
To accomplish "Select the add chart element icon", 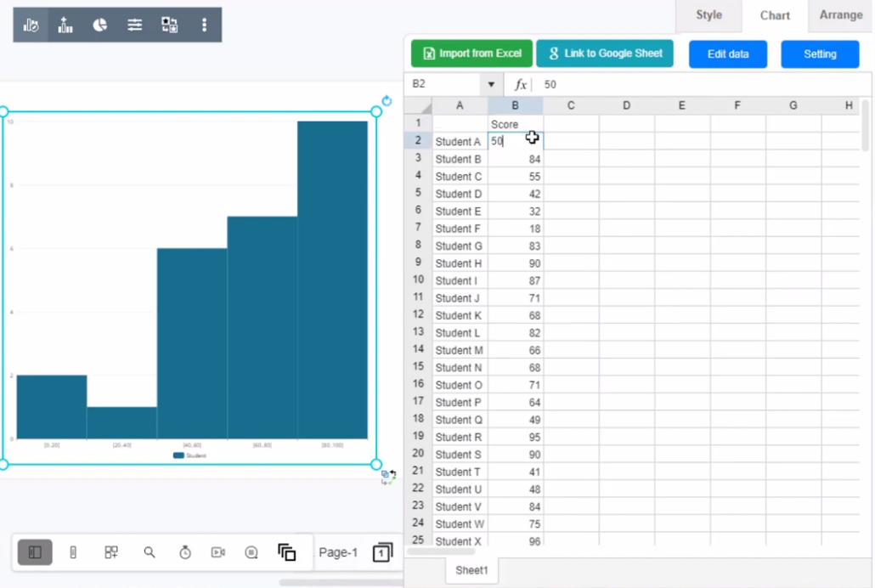I will tap(65, 25).
